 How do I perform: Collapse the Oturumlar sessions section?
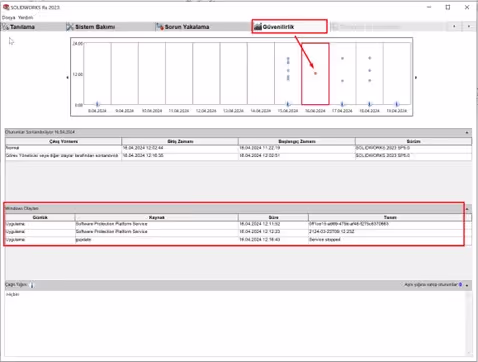click(x=467, y=133)
